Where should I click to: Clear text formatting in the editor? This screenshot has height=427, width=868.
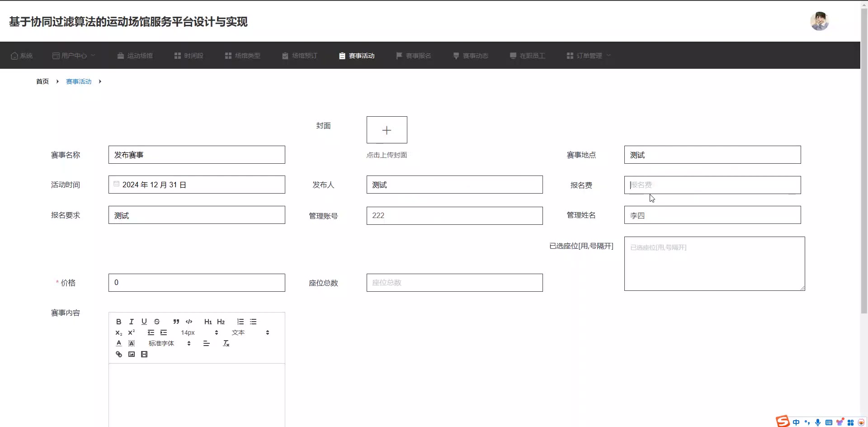tap(226, 343)
